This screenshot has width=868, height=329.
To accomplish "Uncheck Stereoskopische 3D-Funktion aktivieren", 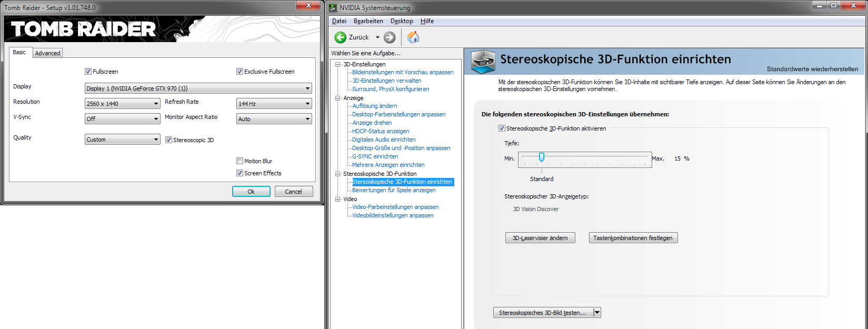I will (502, 128).
